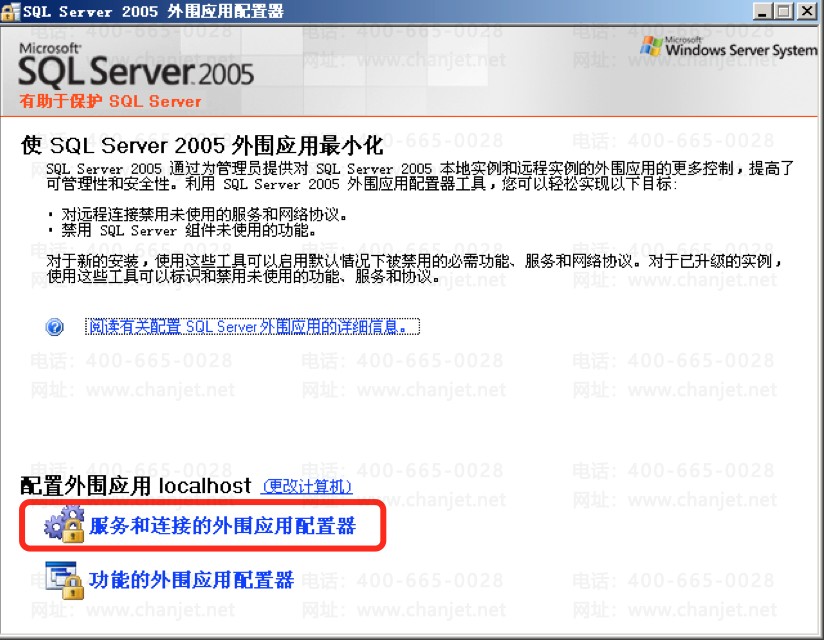Click the 使 SQL Server 2005 外围应用最小化 heading
The image size is (824, 640).
[202, 146]
